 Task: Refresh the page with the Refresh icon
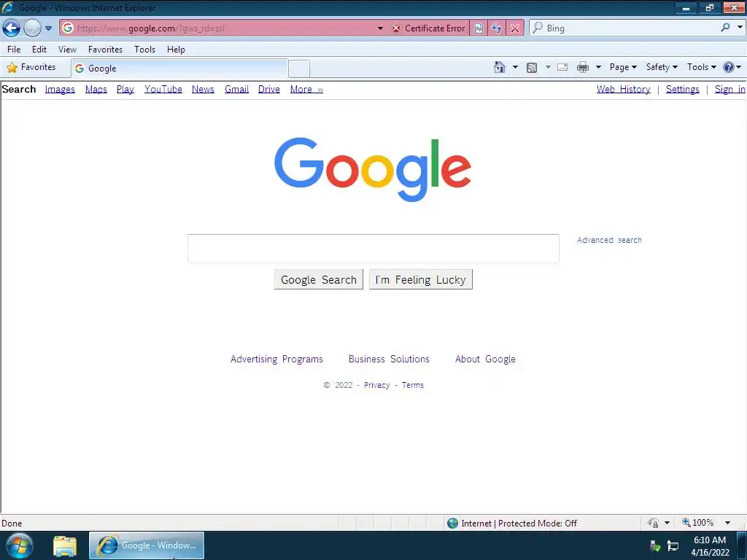tap(497, 28)
